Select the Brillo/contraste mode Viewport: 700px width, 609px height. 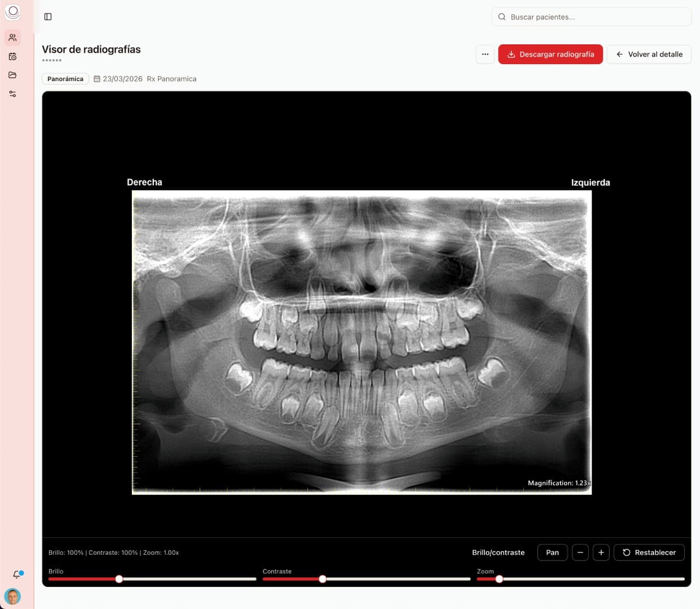click(498, 552)
